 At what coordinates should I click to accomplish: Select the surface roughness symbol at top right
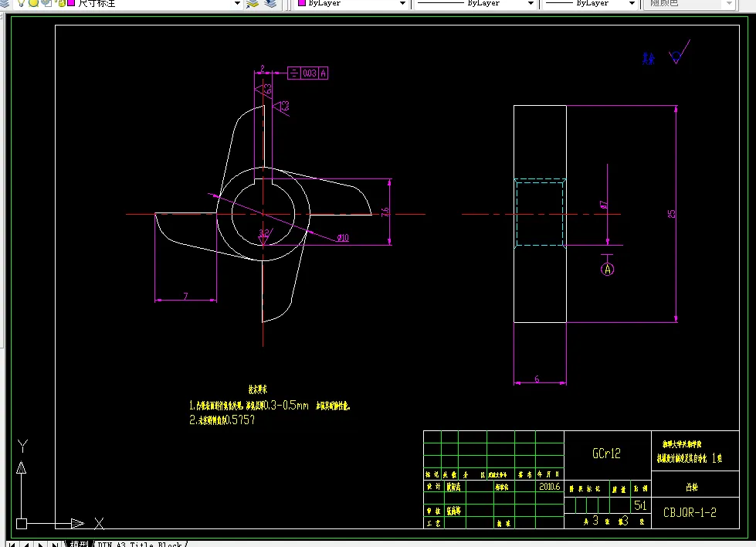[x=680, y=52]
